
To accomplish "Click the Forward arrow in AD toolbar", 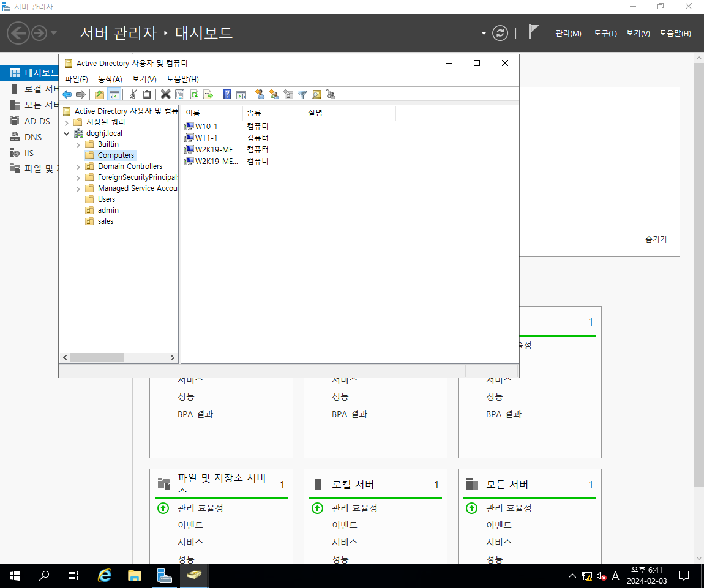I will pyautogui.click(x=81, y=94).
